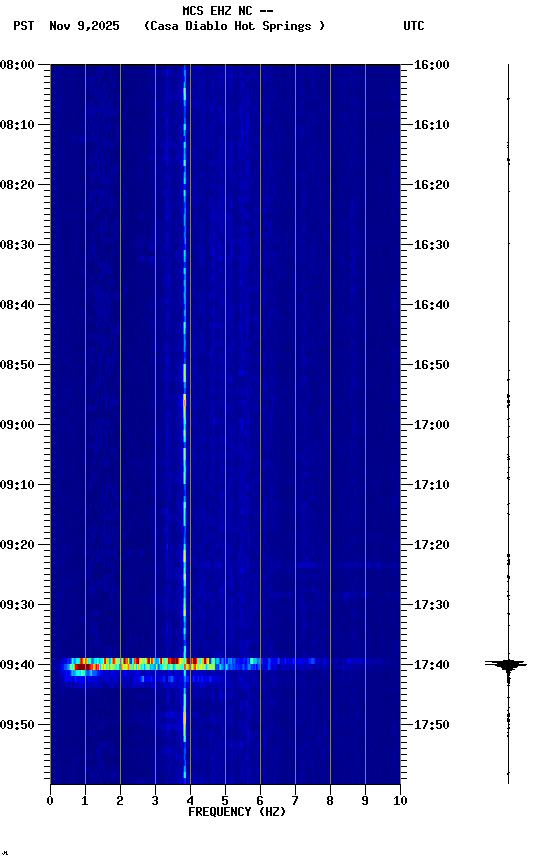Click the '(Casa Diablo Hot Springs )' label
Viewport: 552px width, 864px height.
[x=234, y=26]
